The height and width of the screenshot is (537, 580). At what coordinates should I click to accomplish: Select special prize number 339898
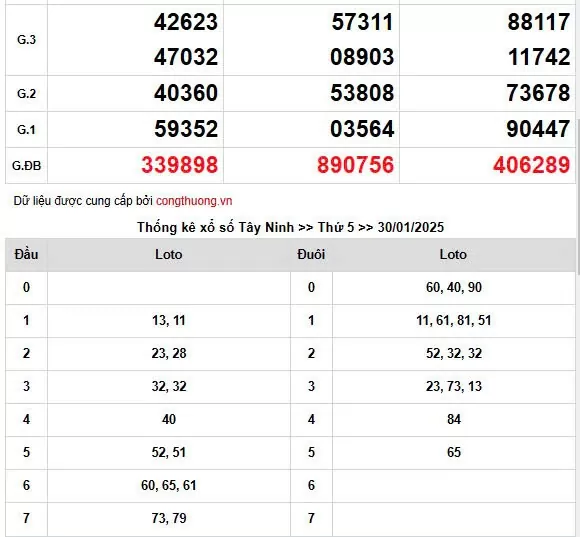pos(179,165)
